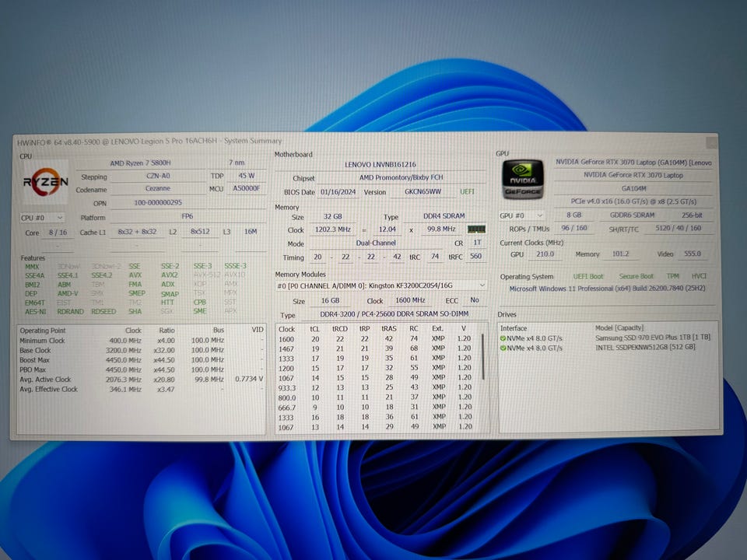Click the 32 GB memory size value
Screen dimensions: 747x560
tap(333, 216)
